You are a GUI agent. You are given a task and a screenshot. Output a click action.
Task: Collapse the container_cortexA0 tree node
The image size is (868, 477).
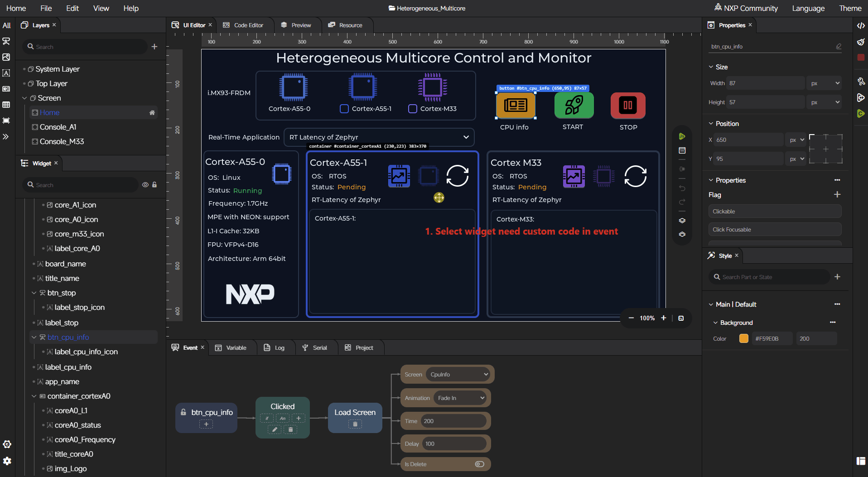tap(34, 396)
